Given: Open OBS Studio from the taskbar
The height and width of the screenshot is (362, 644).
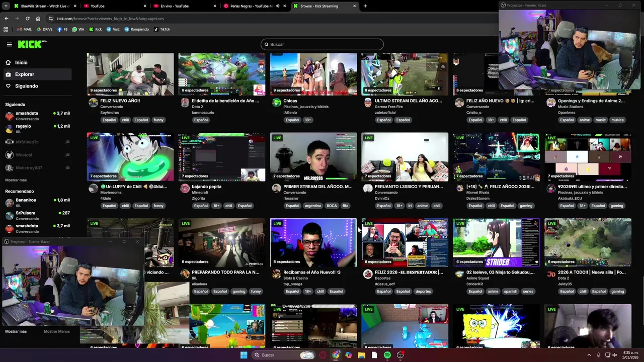Looking at the screenshot, I should point(400,355).
